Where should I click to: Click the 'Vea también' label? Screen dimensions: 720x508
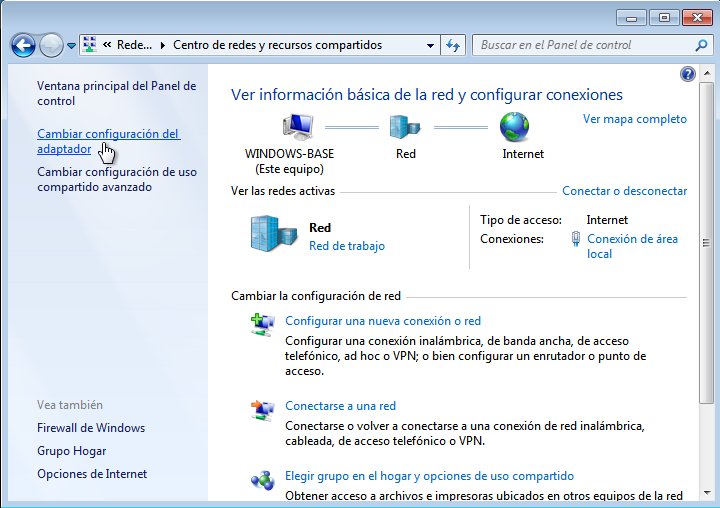pos(70,405)
